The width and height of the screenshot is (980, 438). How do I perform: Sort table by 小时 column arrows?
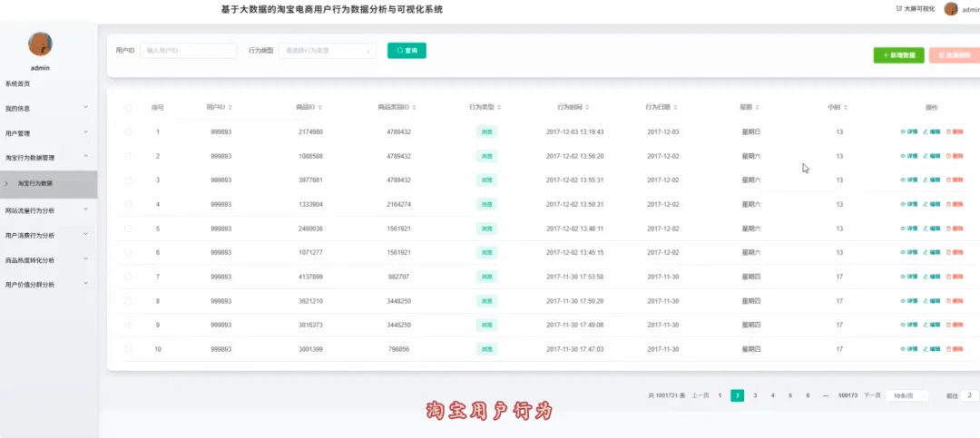coord(845,108)
